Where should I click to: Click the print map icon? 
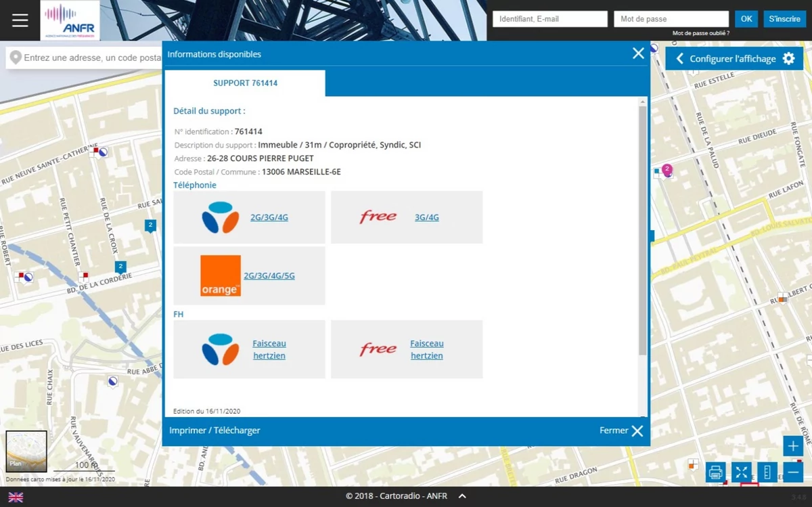pyautogui.click(x=715, y=472)
